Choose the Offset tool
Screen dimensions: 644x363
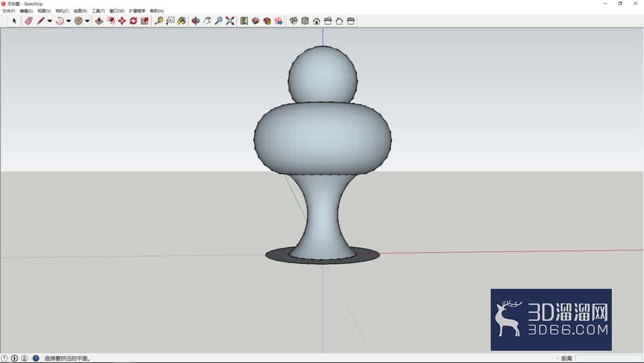click(111, 21)
